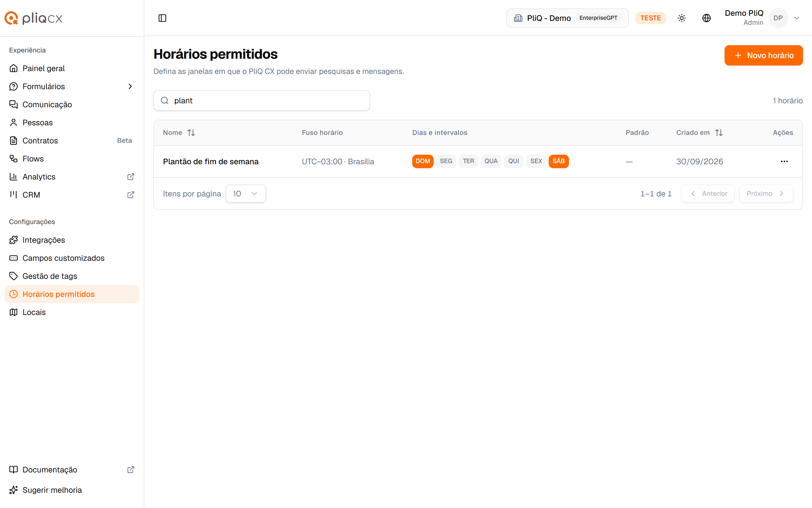
Task: Click the Próximo pagination button
Action: pyautogui.click(x=766, y=194)
